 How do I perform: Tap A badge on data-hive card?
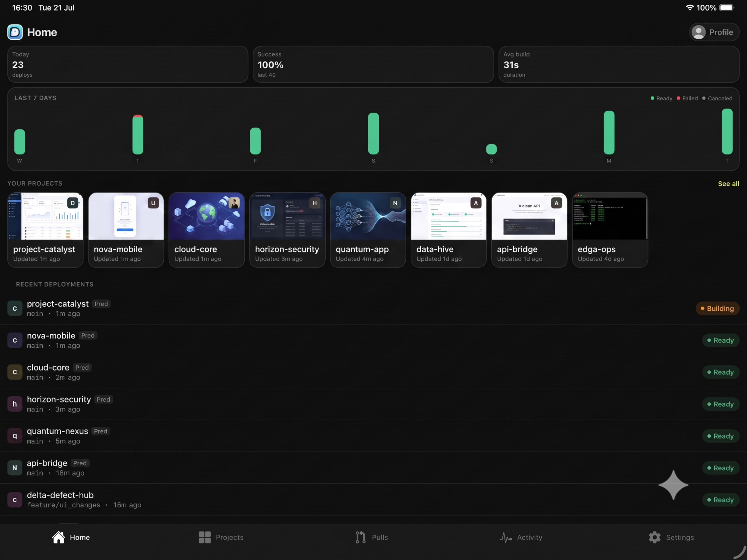tap(476, 203)
